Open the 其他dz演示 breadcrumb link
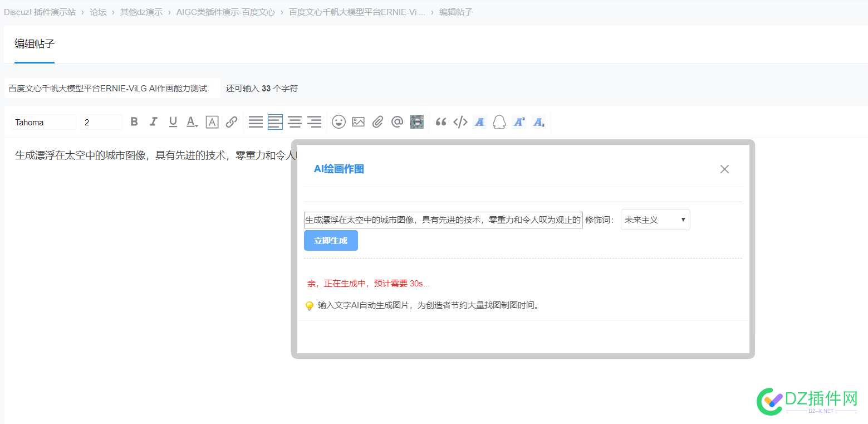The height and width of the screenshot is (424, 868). (x=141, y=12)
